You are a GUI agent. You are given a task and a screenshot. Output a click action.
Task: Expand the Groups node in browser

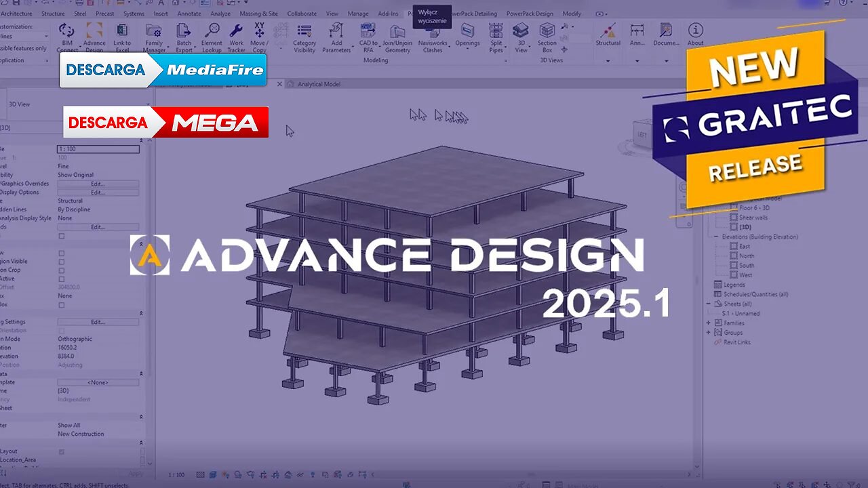709,332
